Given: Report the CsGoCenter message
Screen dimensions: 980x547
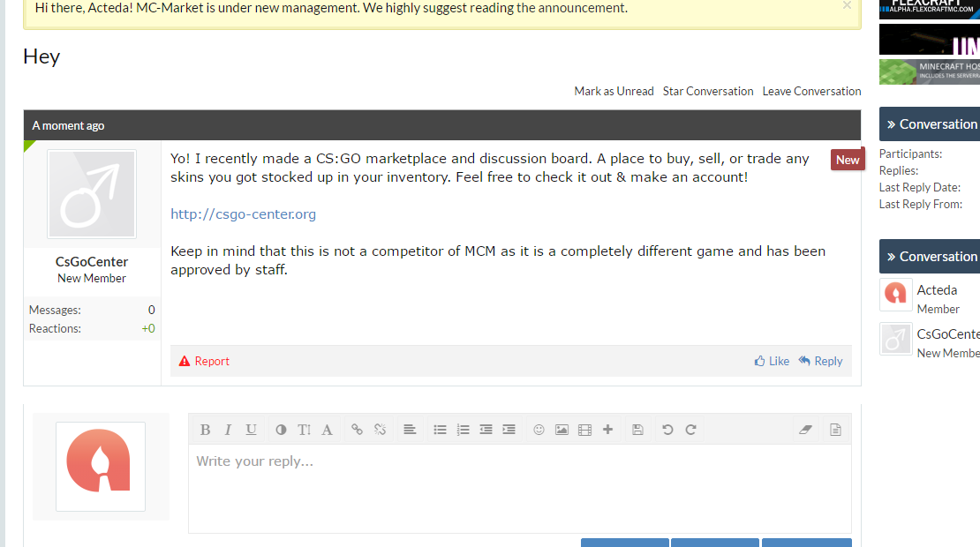Looking at the screenshot, I should 204,361.
